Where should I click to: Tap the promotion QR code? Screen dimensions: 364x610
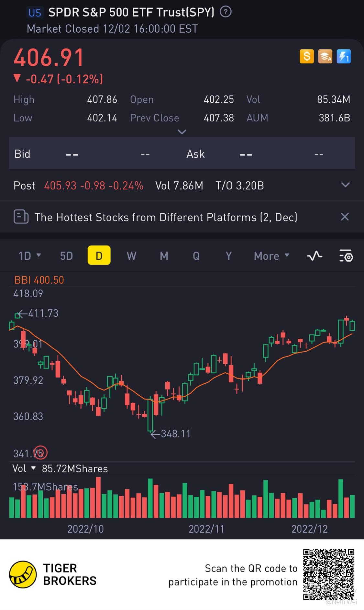click(329, 574)
